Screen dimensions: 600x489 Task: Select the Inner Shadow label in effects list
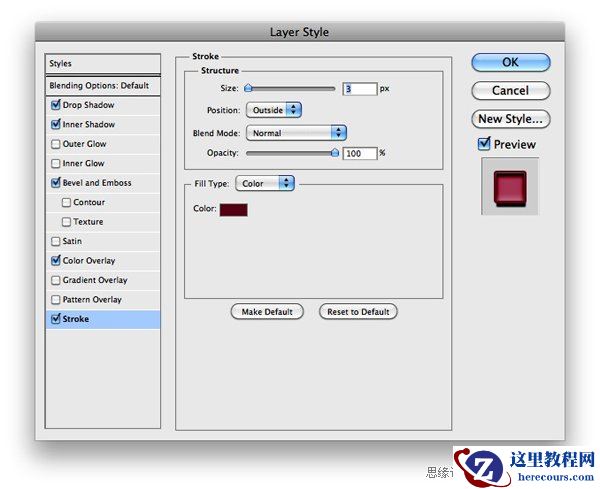pyautogui.click(x=89, y=124)
